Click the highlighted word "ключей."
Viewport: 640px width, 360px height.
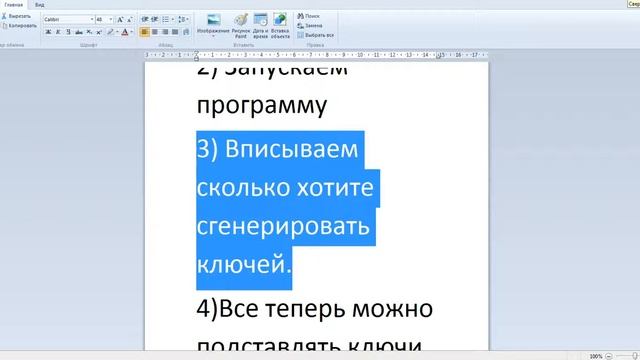click(x=244, y=264)
